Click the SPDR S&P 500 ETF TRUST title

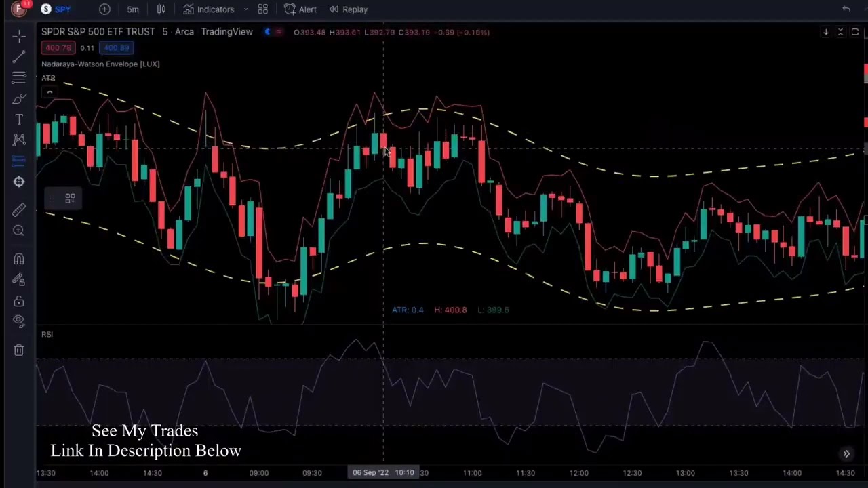pyautogui.click(x=98, y=32)
